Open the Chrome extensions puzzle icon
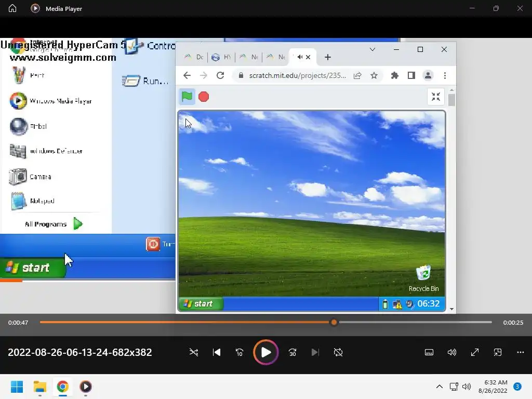Viewport: 532px width, 399px height. click(x=394, y=75)
